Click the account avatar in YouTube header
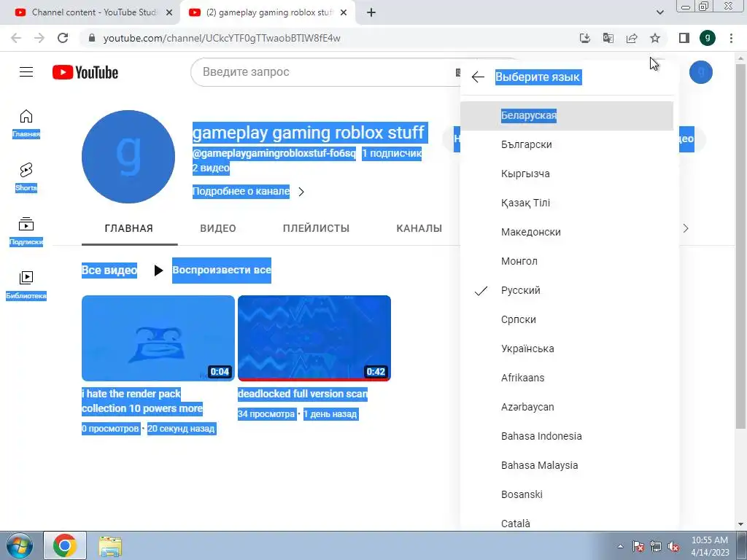Screen dimensions: 747x560 click(701, 72)
